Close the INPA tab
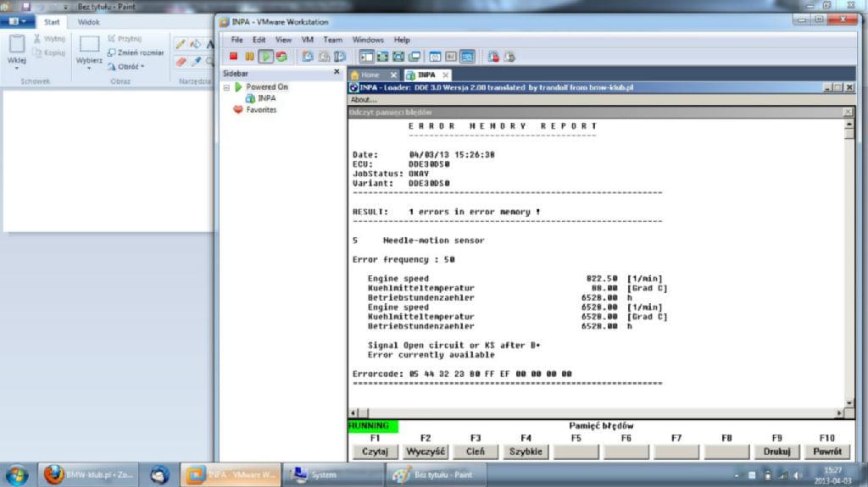The height and width of the screenshot is (487, 868). pos(445,75)
